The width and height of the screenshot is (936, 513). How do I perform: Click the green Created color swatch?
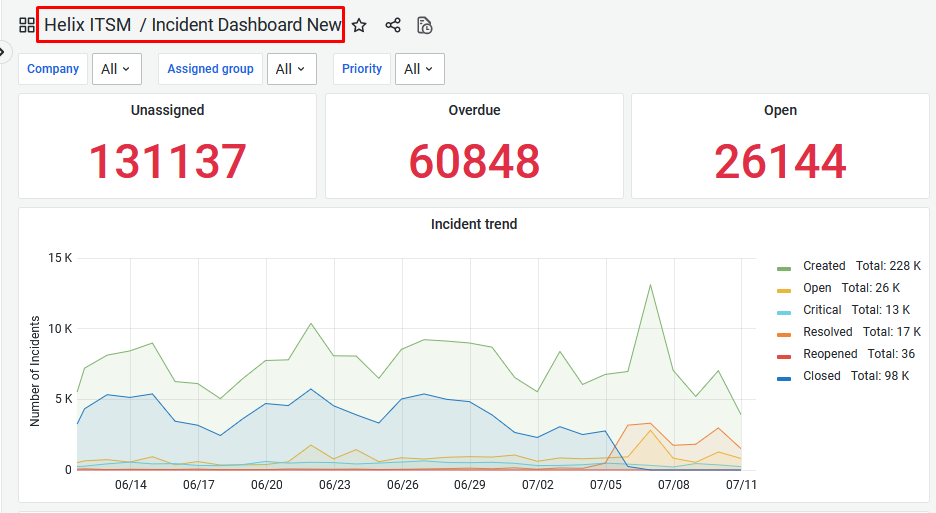tap(784, 269)
